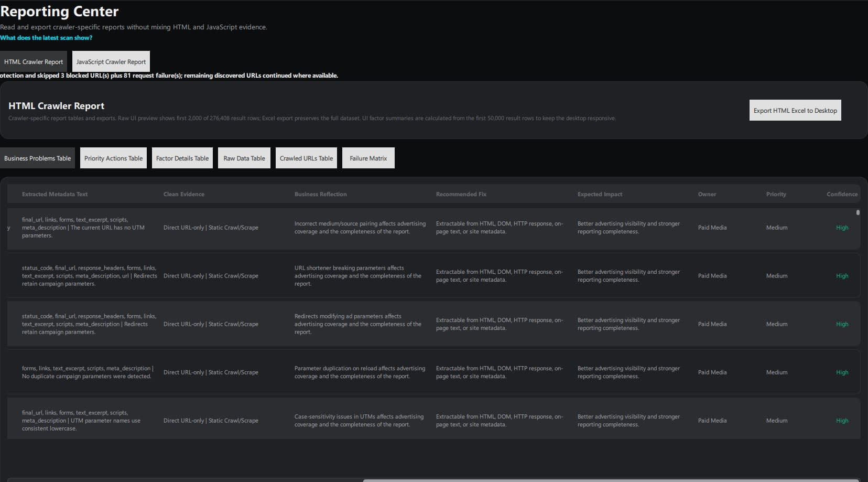Open the Crawled URLs Table
The image size is (868, 482).
pyautogui.click(x=306, y=158)
